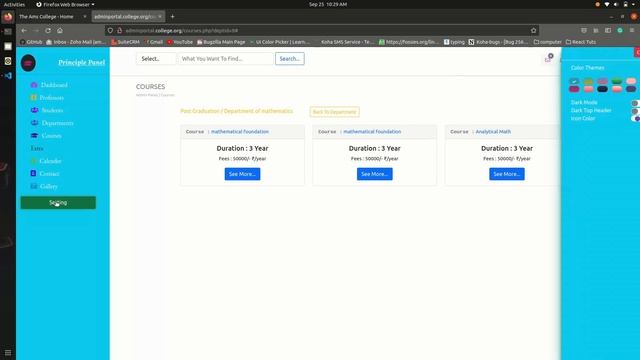Click the Departments sidebar icon
640x360 pixels.
pos(34,123)
